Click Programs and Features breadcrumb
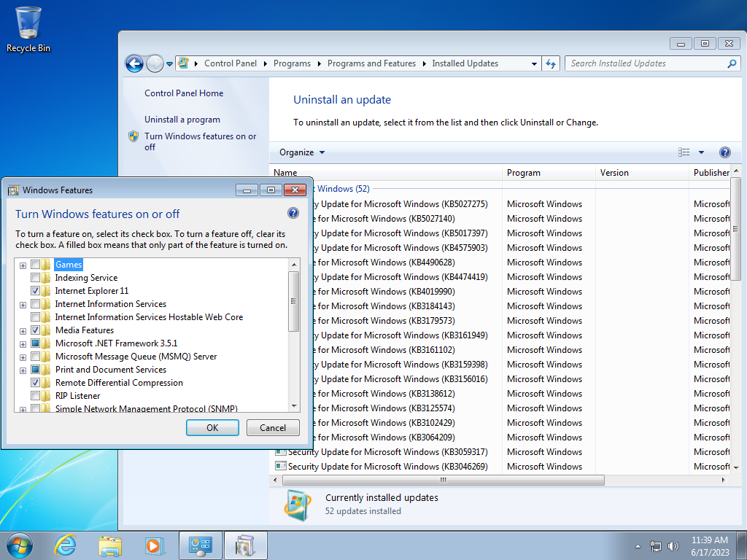The image size is (747, 560). point(371,63)
